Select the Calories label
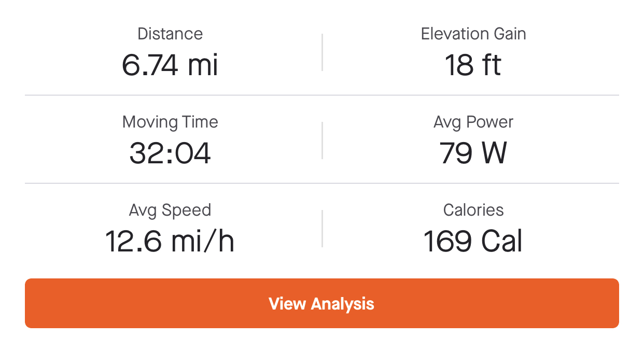Screen dimensions: 644x337 (x=473, y=210)
